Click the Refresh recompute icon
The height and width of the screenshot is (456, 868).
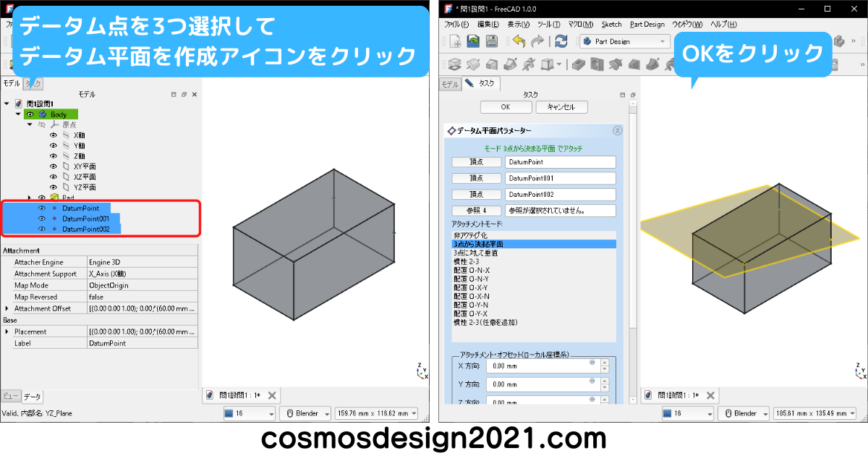561,41
